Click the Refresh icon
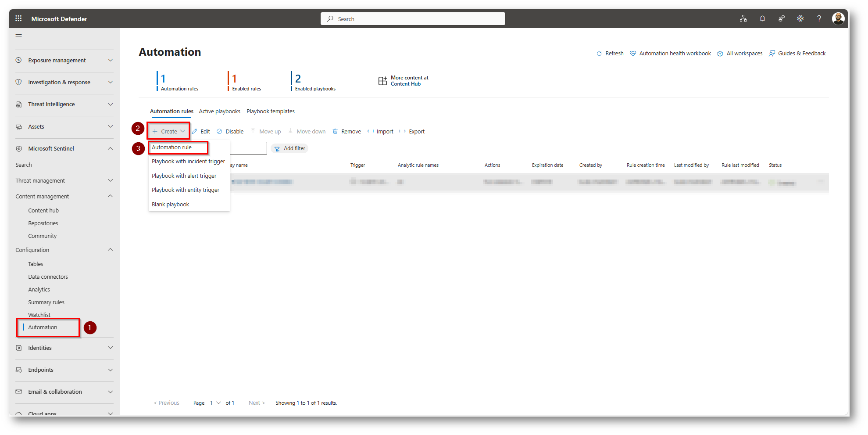The image size is (868, 435). 599,54
